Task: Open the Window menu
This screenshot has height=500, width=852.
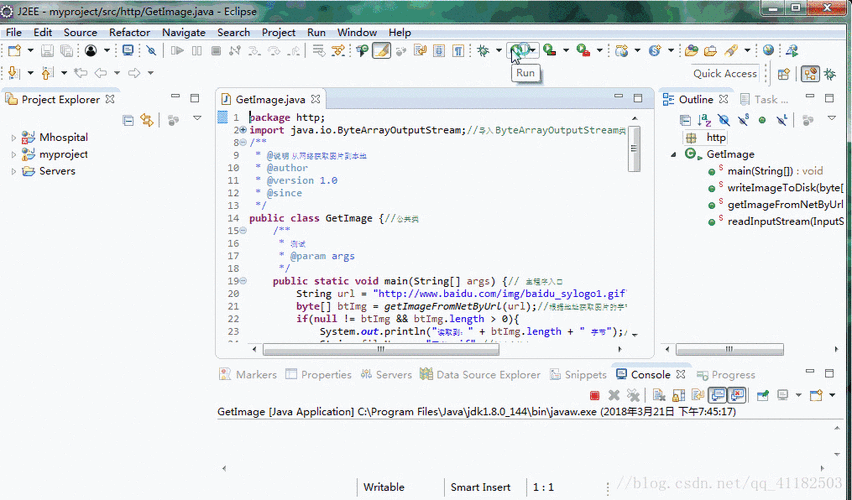Action: [x=357, y=33]
